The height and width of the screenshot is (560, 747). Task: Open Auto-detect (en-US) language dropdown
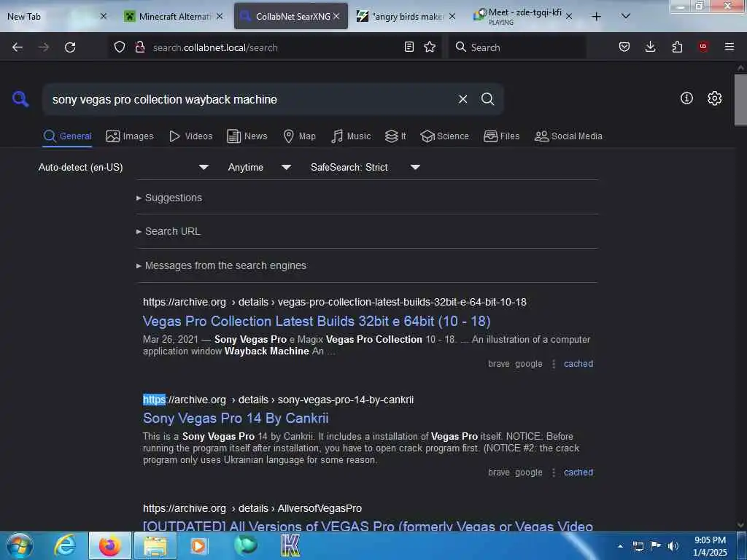[x=123, y=167]
